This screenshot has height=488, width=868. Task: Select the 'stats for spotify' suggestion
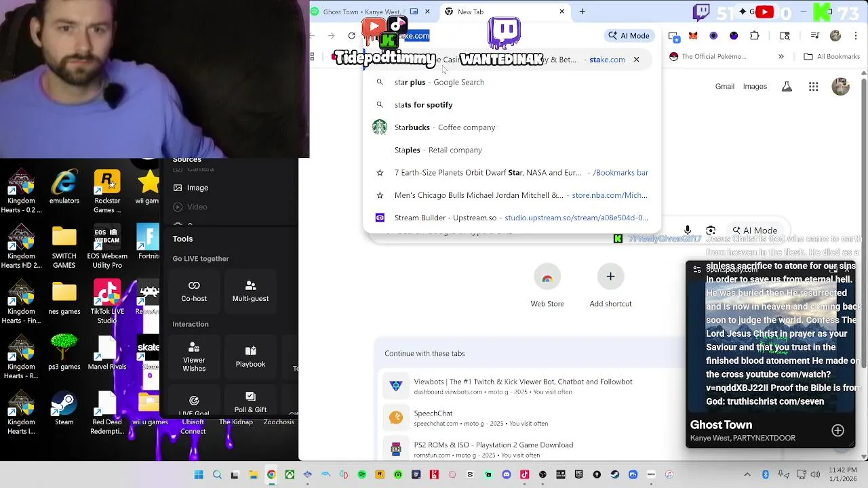pos(512,105)
